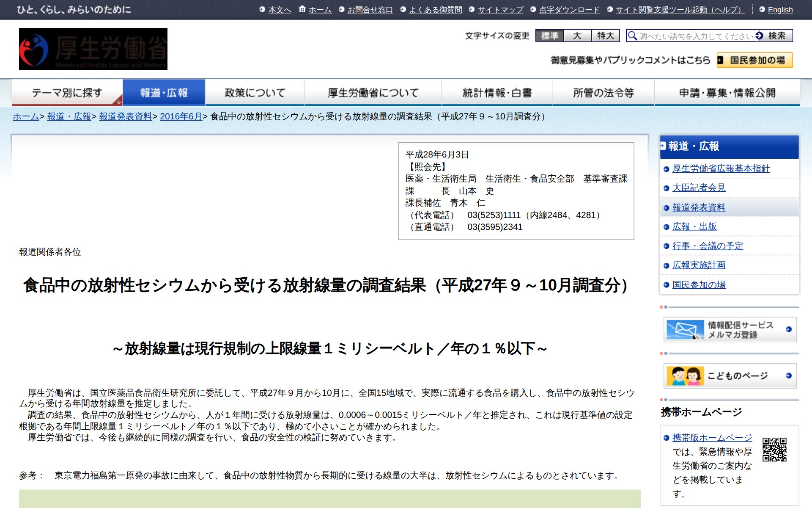Image resolution: width=812 pixels, height=508 pixels.
Task: Click the magnifier search icon
Action: (x=632, y=36)
